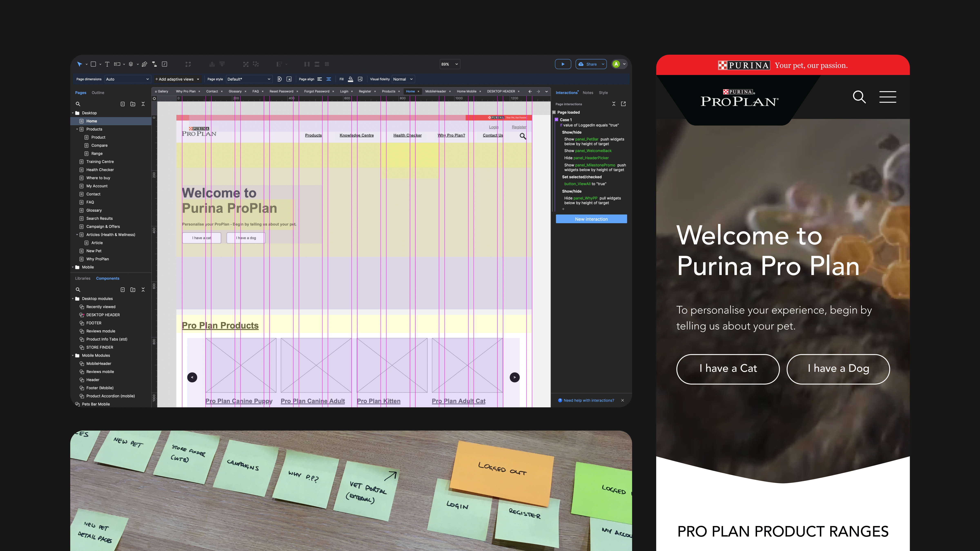Add folder icon in Pages panel

133,104
